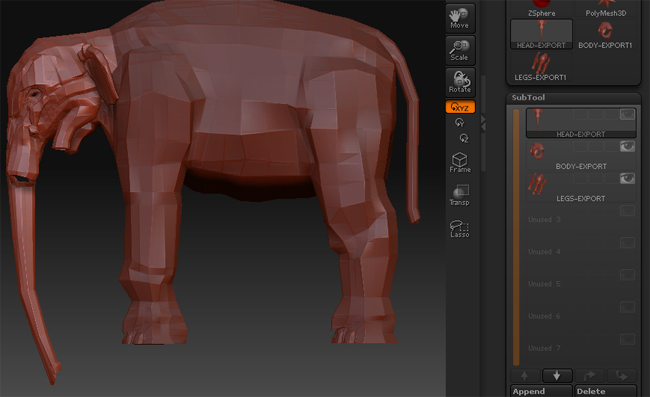Image resolution: width=650 pixels, height=397 pixels.
Task: Click the orange SubTool list scrollbar
Action: tap(516, 237)
